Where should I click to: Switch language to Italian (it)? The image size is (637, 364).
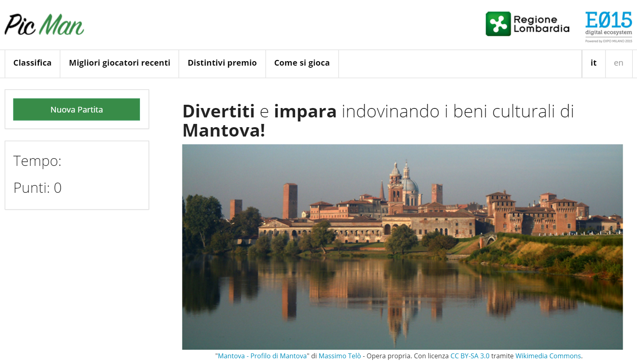point(593,63)
